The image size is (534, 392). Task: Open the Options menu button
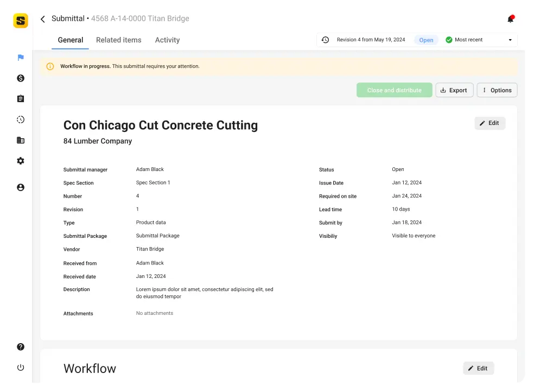[497, 90]
